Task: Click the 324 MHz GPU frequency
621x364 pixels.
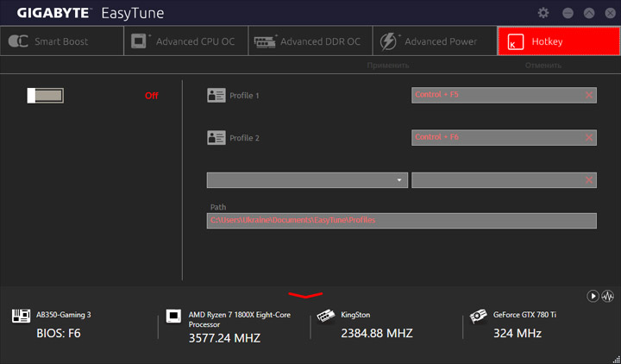Action: [517, 333]
